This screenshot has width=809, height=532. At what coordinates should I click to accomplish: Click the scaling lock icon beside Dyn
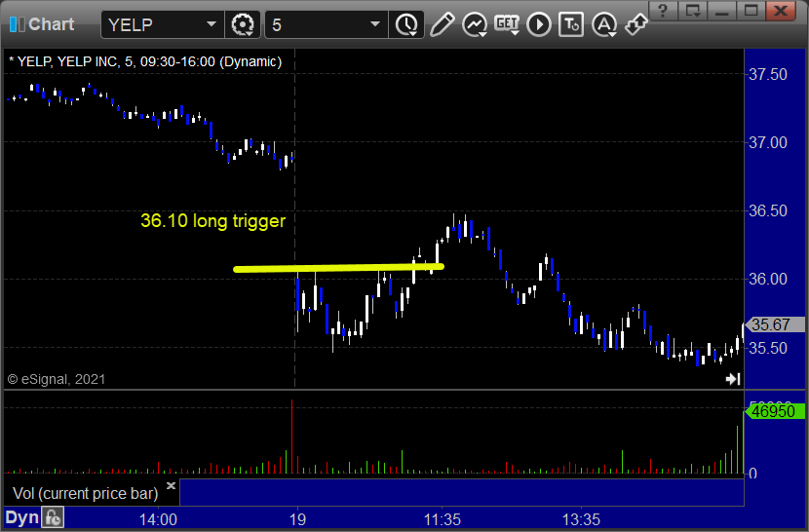point(53,517)
